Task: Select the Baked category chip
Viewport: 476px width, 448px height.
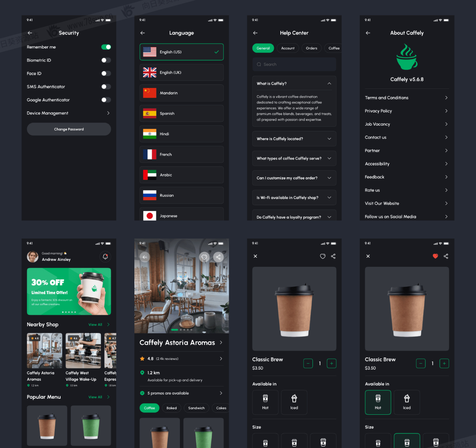Action: 171,408
